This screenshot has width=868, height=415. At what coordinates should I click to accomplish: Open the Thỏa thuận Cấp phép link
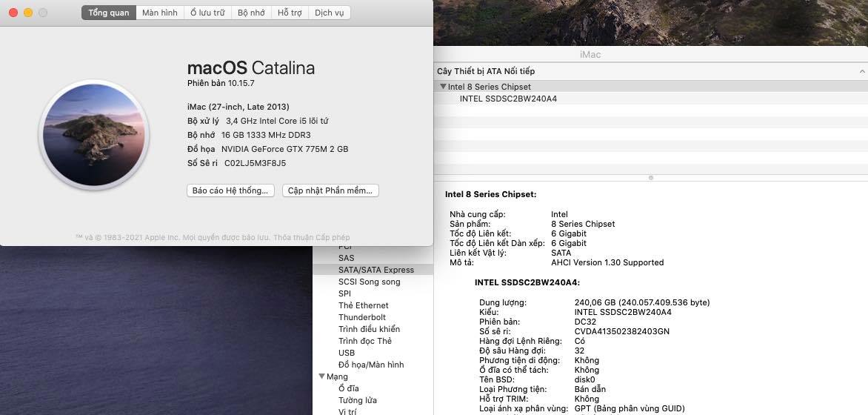(x=311, y=238)
